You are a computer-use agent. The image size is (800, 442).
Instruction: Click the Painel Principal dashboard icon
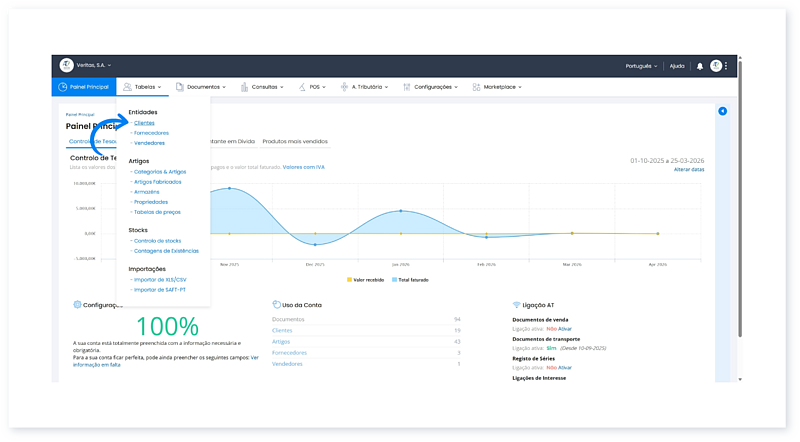(60, 87)
